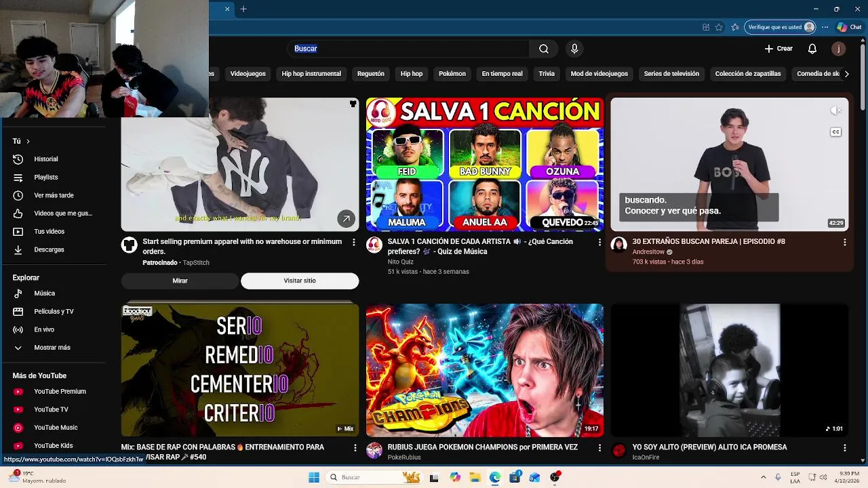The image size is (868, 488).
Task: Open IcaOnFire channel avatar
Action: click(618, 451)
